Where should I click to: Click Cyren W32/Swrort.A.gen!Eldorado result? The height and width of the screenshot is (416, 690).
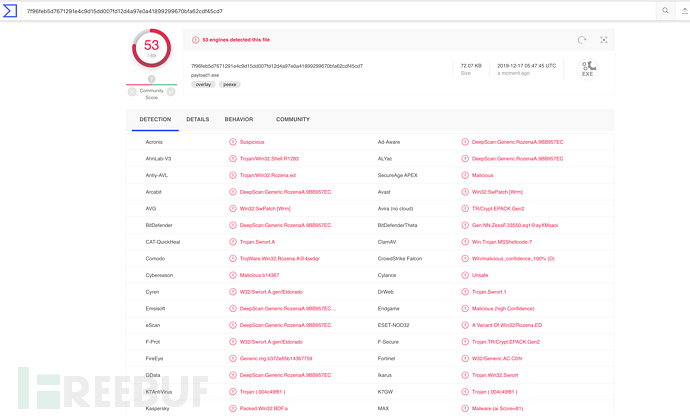(x=271, y=292)
